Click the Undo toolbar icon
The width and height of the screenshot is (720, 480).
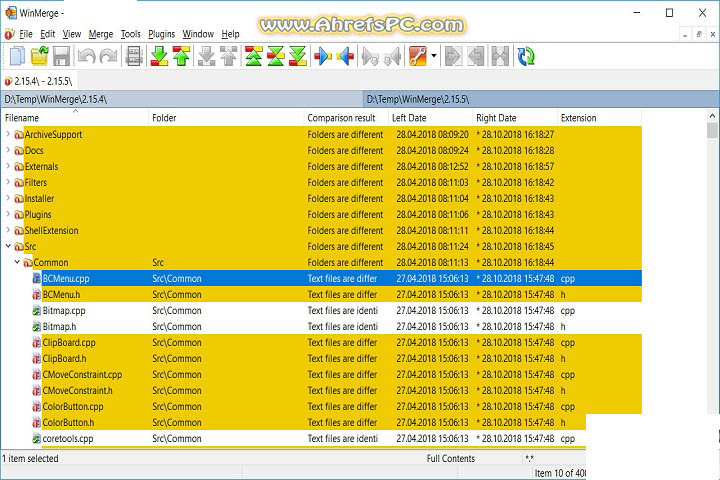point(86,56)
